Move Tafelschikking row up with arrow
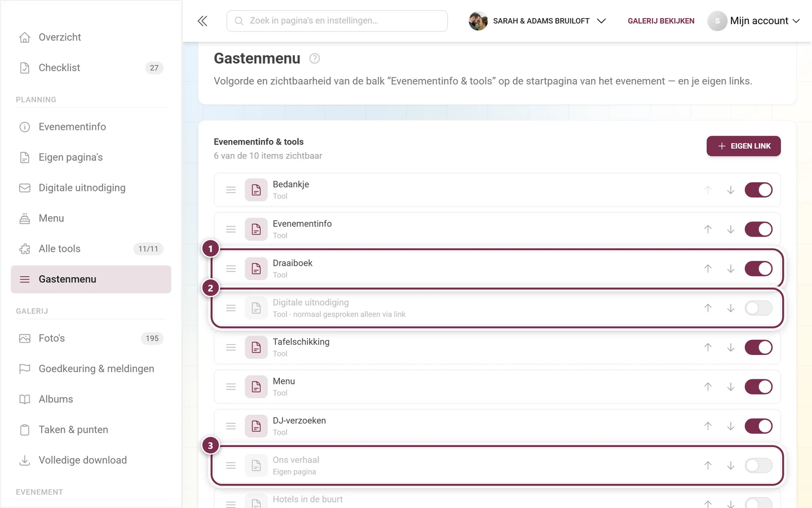The height and width of the screenshot is (508, 812). point(708,348)
